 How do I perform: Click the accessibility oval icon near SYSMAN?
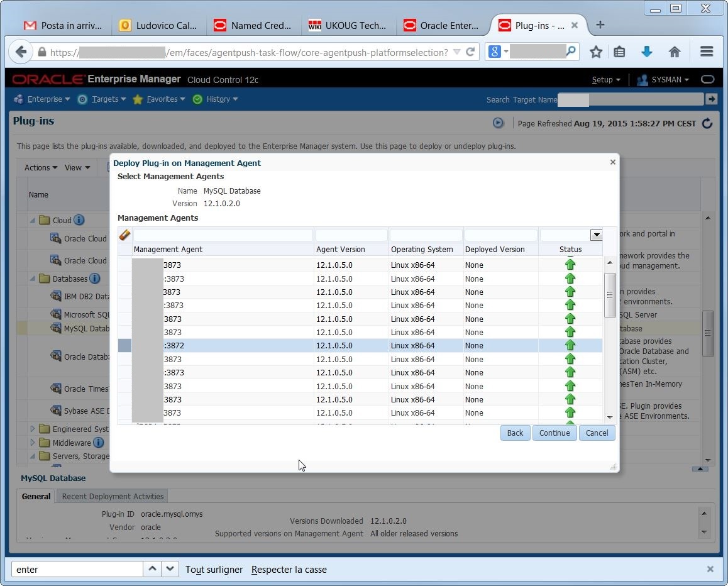(x=708, y=79)
